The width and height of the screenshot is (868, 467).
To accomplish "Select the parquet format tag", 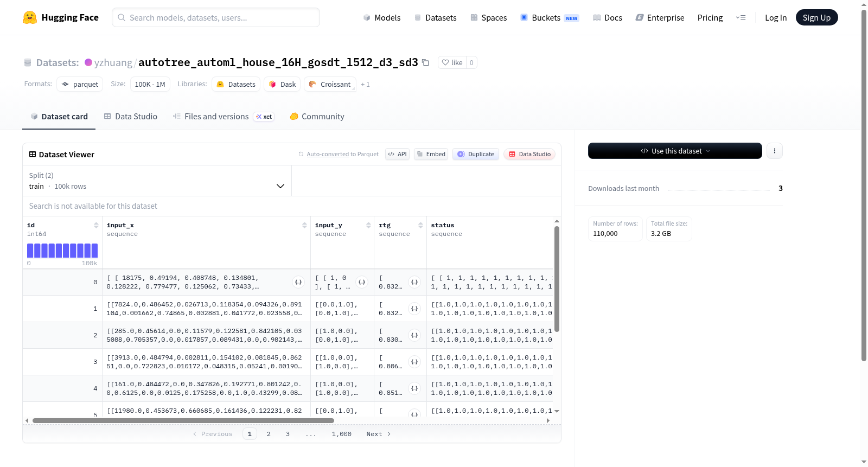I will pos(80,84).
